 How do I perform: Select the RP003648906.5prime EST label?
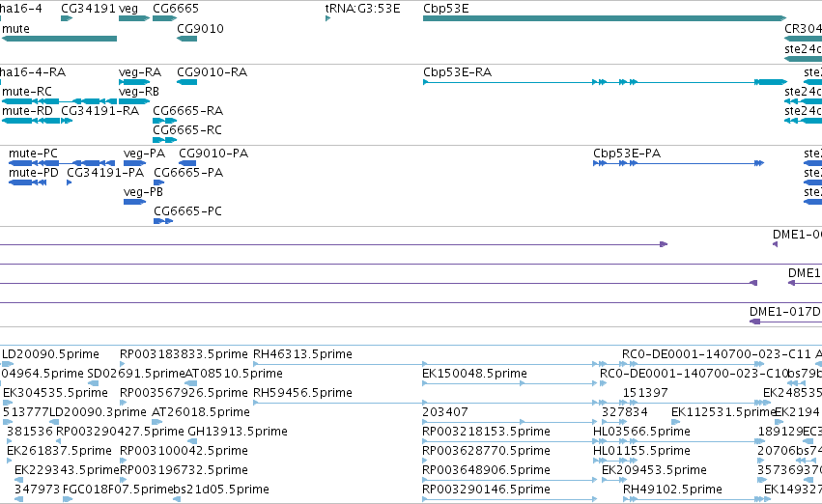point(486,470)
